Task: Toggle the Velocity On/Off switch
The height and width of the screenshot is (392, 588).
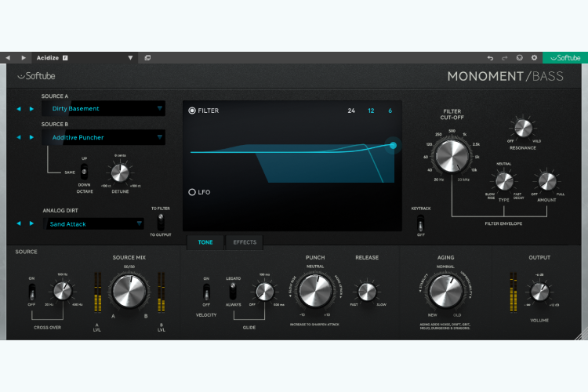Action: tap(206, 292)
